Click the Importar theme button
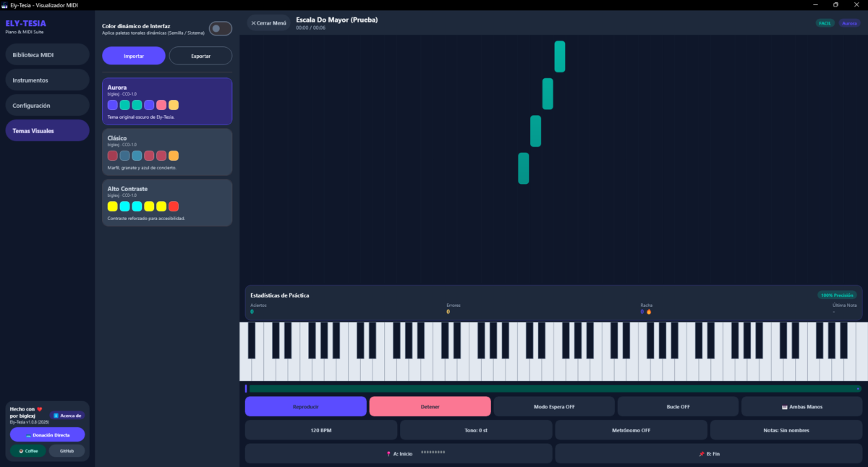This screenshot has width=868, height=467. (134, 56)
